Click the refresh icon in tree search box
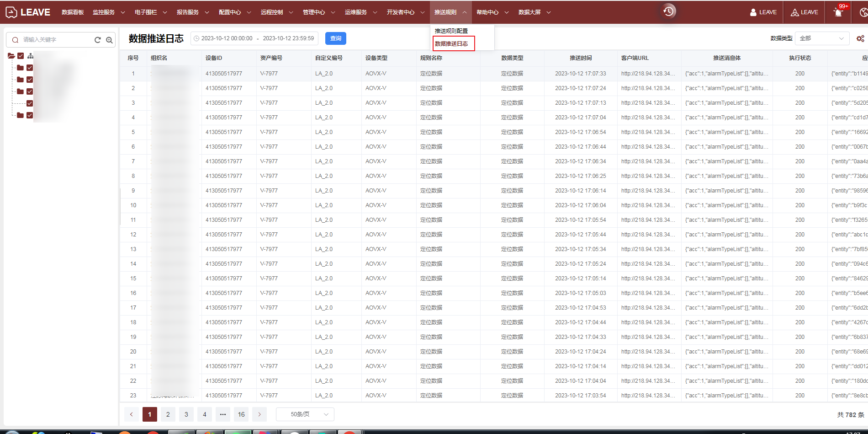This screenshot has height=434, width=868. coord(97,40)
